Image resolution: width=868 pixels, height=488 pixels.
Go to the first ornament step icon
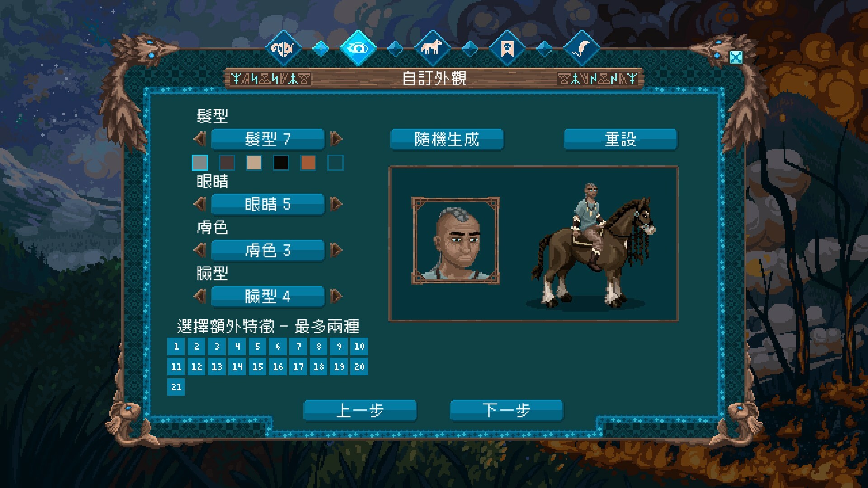(283, 47)
